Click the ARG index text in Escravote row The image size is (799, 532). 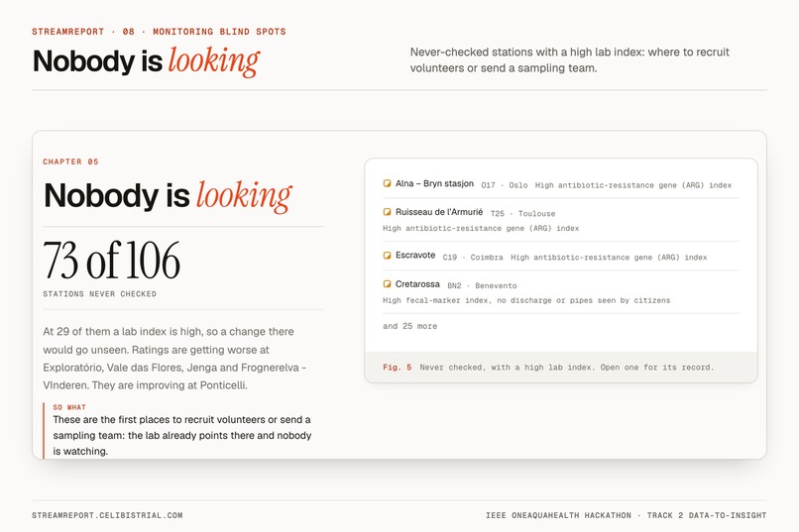[x=609, y=258]
